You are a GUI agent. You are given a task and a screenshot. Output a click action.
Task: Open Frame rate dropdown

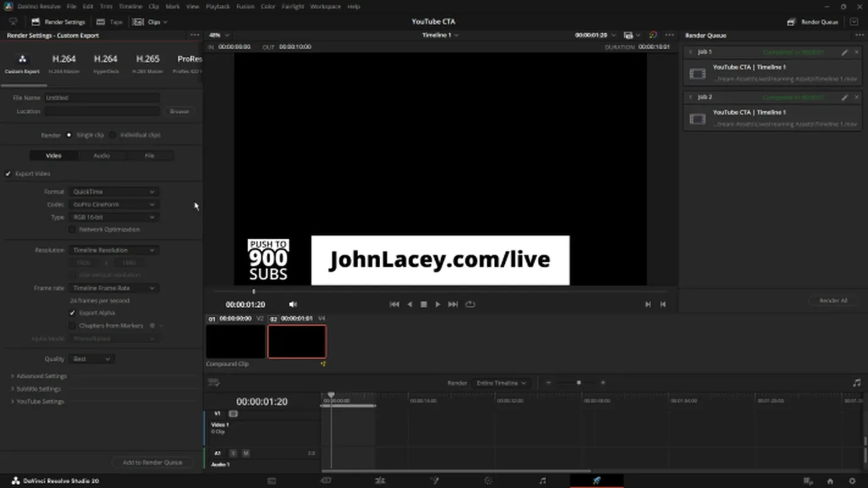[x=114, y=288]
